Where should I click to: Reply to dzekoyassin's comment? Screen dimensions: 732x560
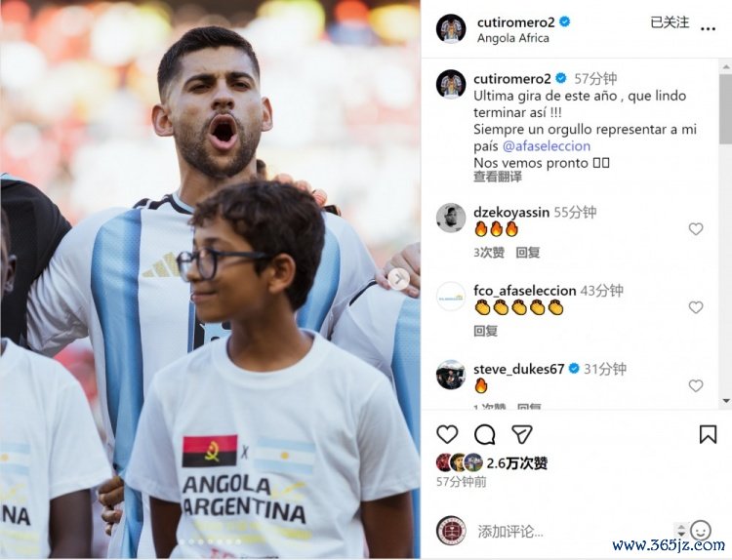pyautogui.click(x=527, y=253)
